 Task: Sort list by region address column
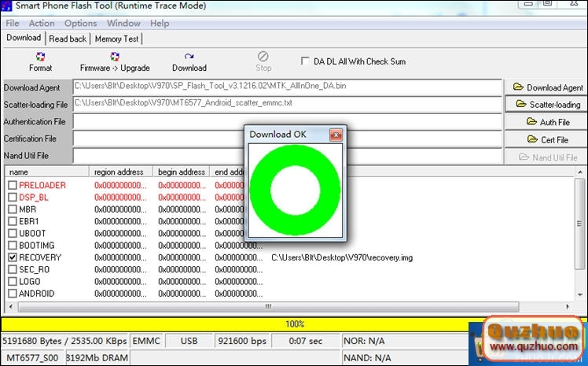[x=119, y=172]
